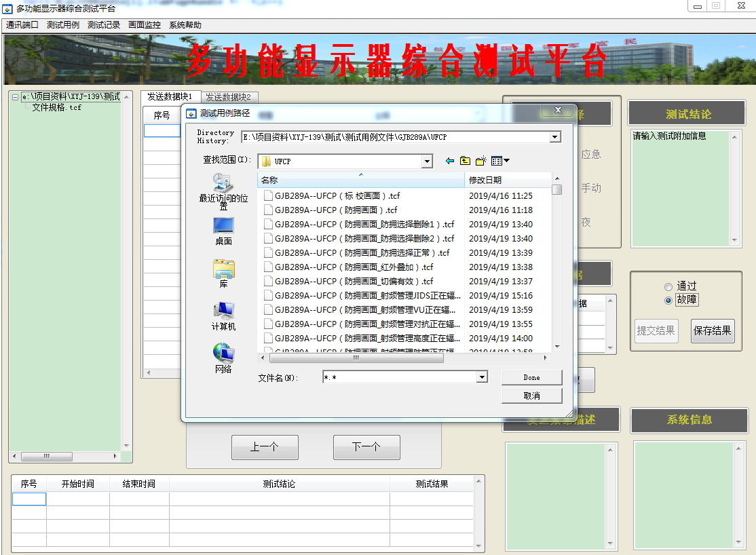Open the 查找范围 UFCP dropdown
This screenshot has height=555, width=756.
point(427,161)
